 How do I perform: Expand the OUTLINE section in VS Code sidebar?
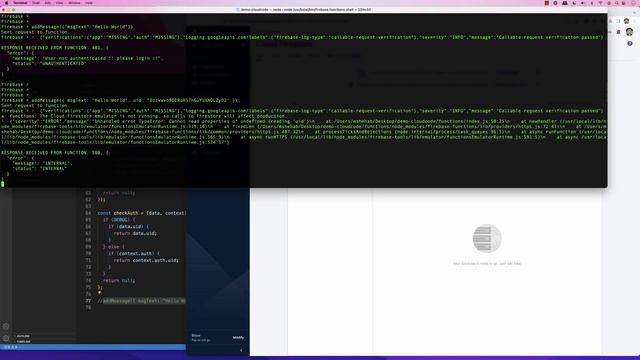[23, 336]
